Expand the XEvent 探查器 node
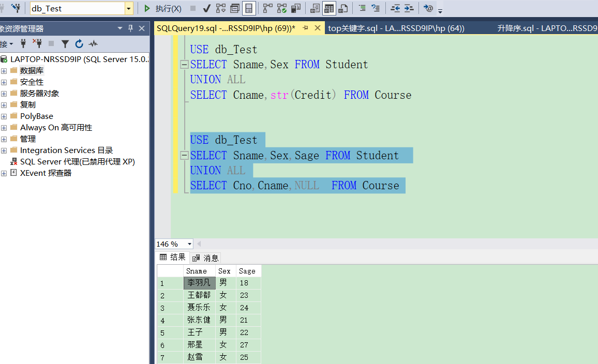This screenshot has width=598, height=364. (x=4, y=173)
